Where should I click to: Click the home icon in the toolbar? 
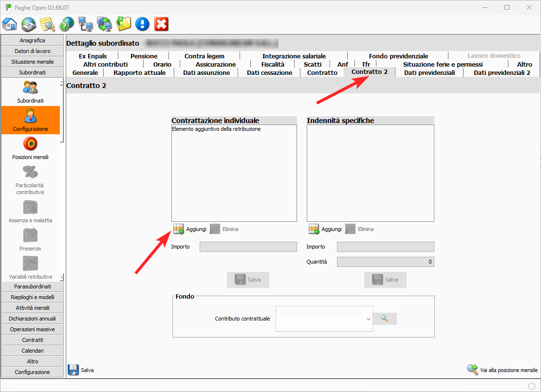pyautogui.click(x=10, y=24)
